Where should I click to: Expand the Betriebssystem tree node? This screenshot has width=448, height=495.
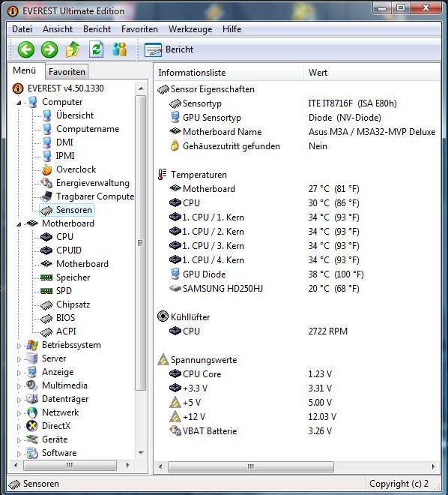coord(19,346)
